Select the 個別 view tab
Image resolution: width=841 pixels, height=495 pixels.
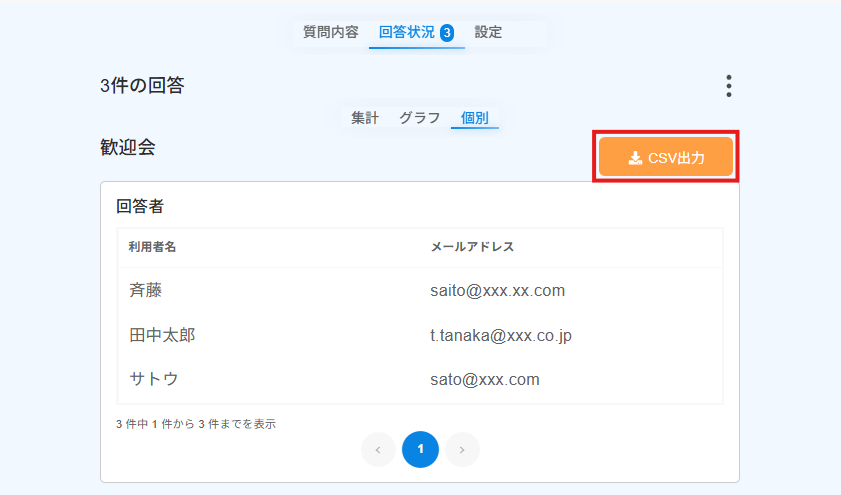click(x=475, y=117)
